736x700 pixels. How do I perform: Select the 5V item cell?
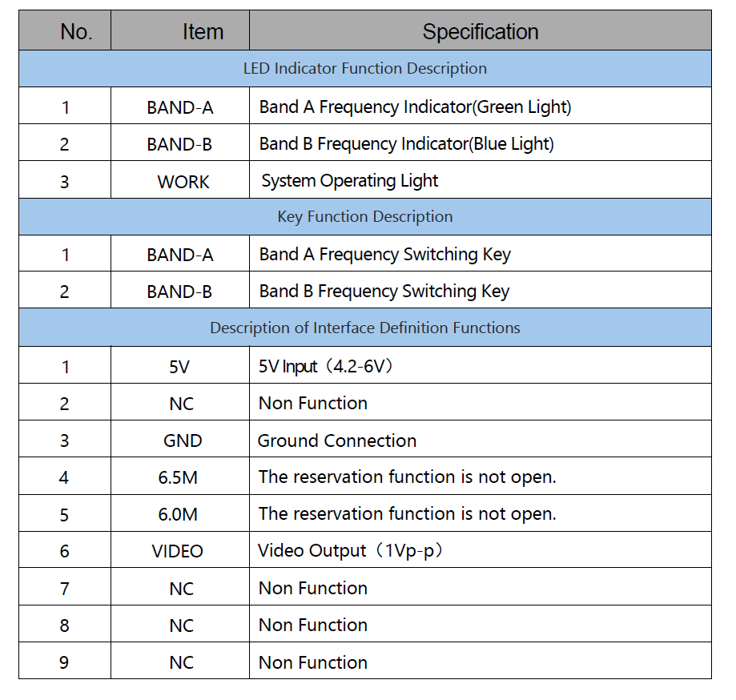[180, 367]
